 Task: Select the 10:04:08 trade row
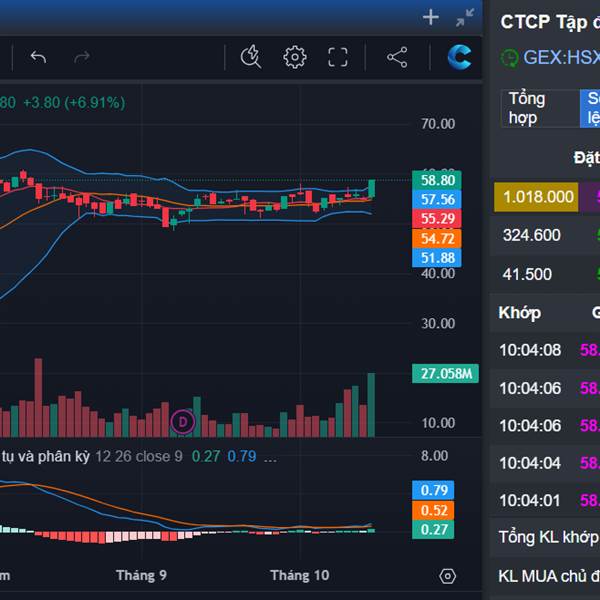point(545,350)
